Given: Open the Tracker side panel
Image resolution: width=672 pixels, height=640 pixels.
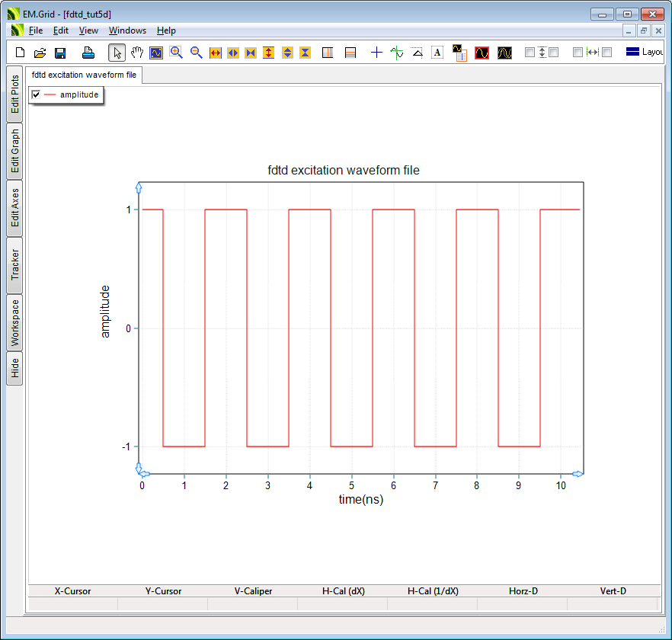Looking at the screenshot, I should click(x=14, y=265).
